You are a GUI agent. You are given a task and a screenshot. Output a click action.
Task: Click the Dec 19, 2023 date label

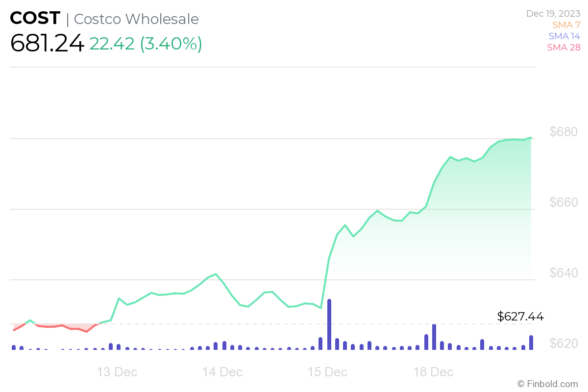click(x=553, y=13)
